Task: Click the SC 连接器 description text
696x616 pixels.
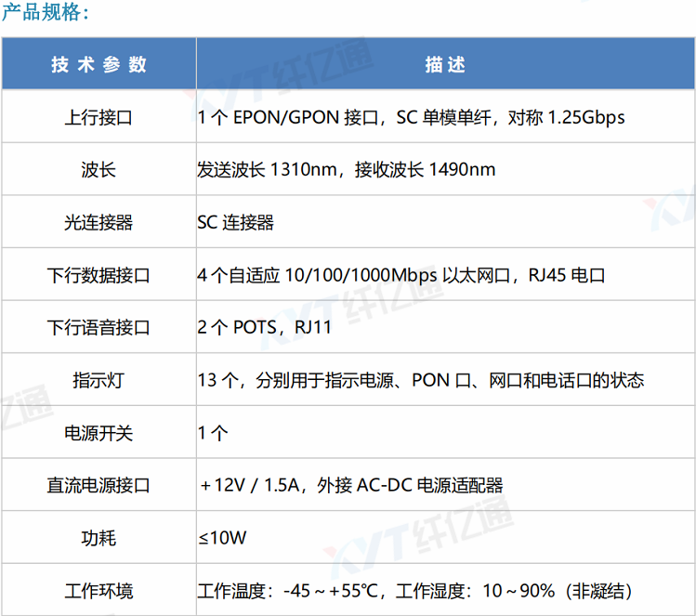Action: pos(235,223)
